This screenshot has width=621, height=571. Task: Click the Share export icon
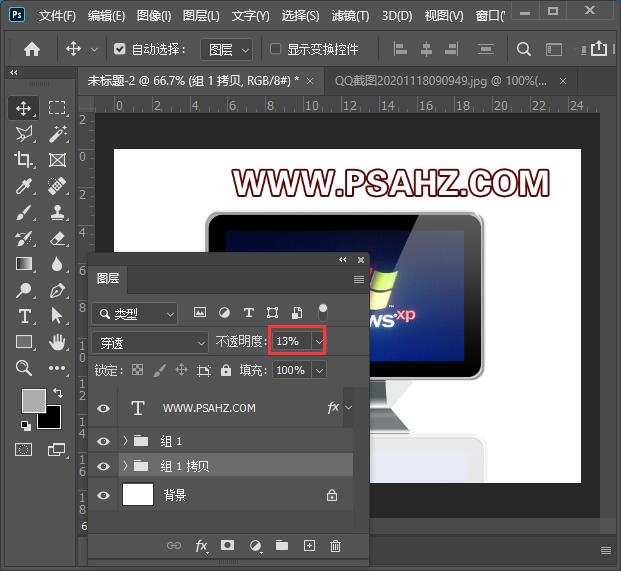click(599, 49)
